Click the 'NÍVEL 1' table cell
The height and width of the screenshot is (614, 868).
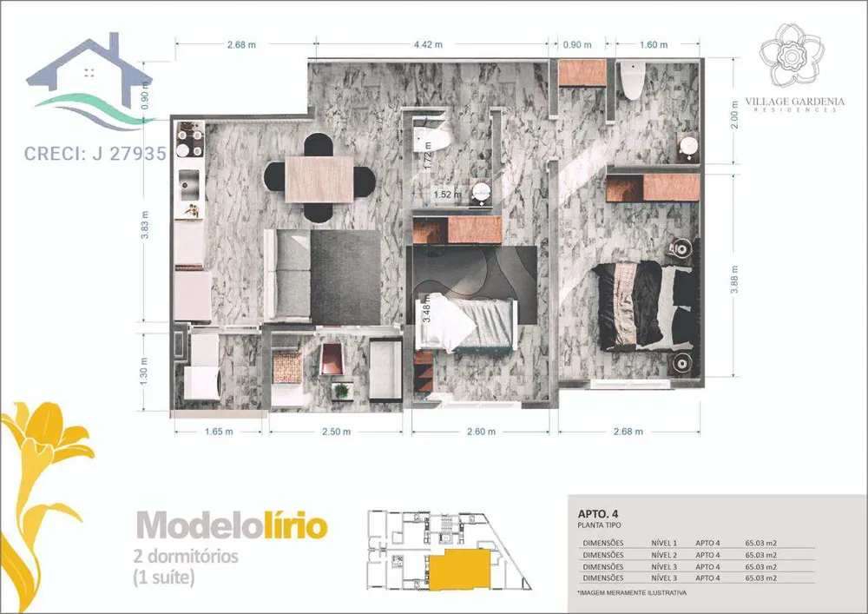click(x=664, y=543)
